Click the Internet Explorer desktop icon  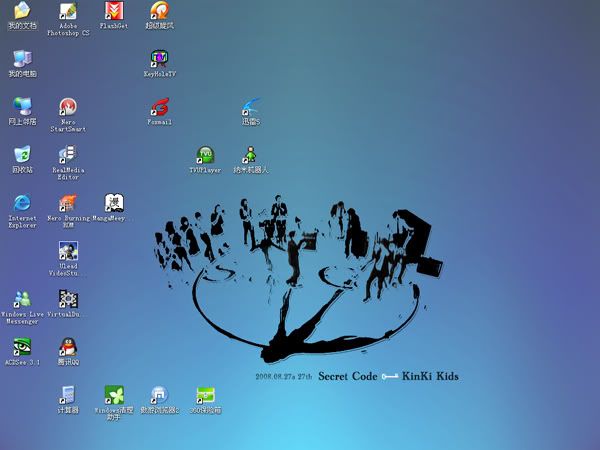[x=22, y=202]
